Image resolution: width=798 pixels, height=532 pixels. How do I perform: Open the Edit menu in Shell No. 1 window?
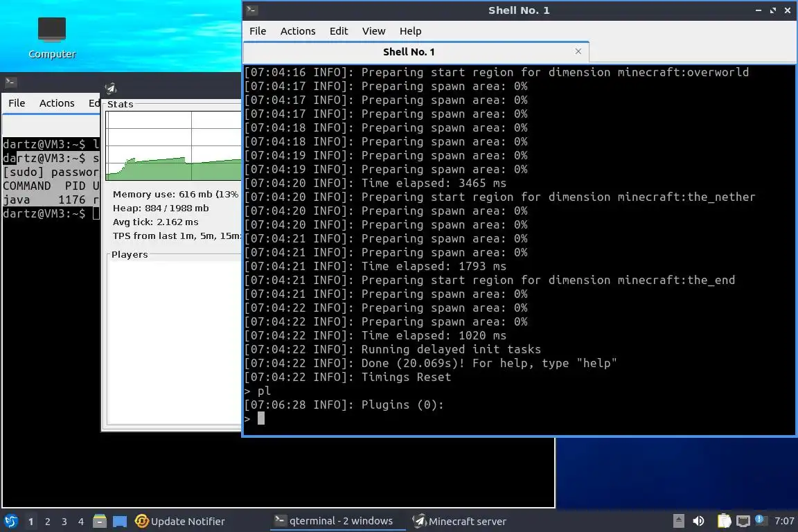(339, 31)
